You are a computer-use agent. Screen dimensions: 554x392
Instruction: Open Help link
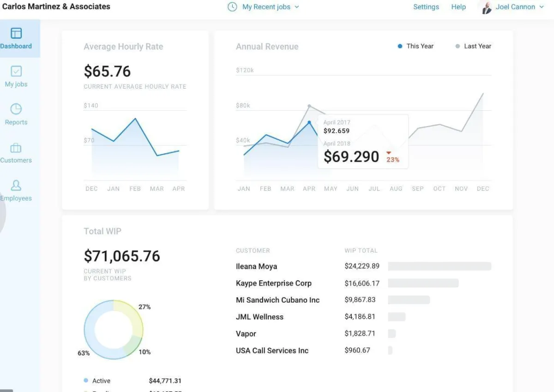458,7
